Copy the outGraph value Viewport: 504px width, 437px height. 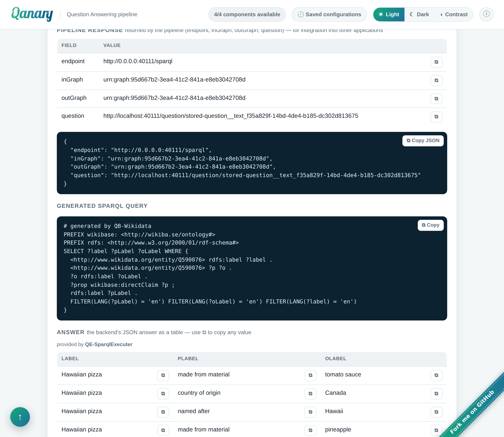click(436, 99)
